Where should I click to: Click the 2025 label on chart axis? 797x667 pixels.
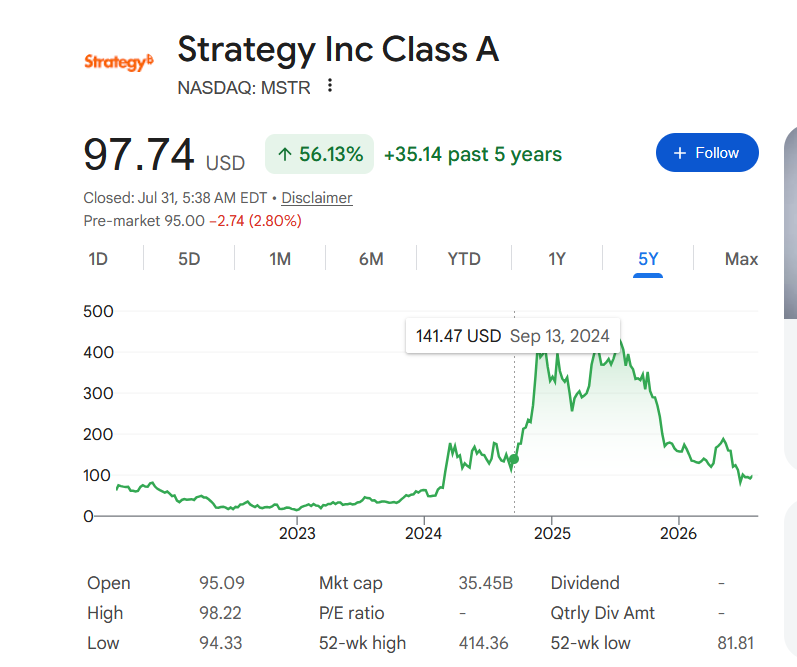click(552, 533)
